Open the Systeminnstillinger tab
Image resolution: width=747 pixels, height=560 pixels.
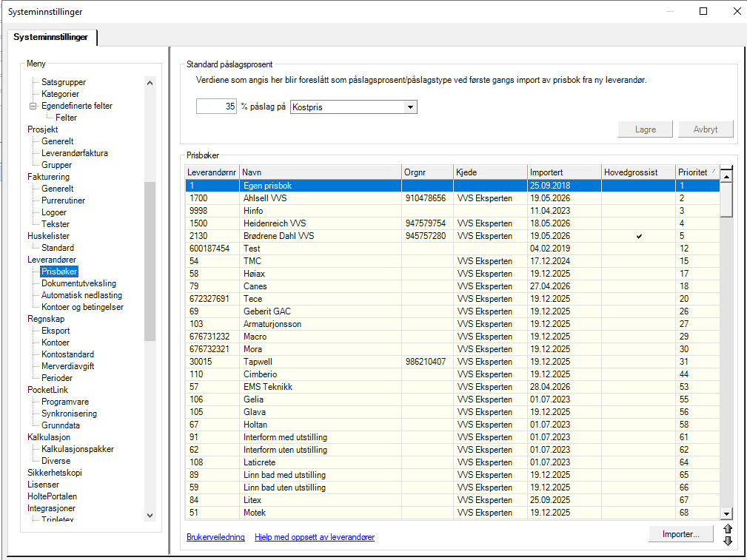(x=51, y=37)
